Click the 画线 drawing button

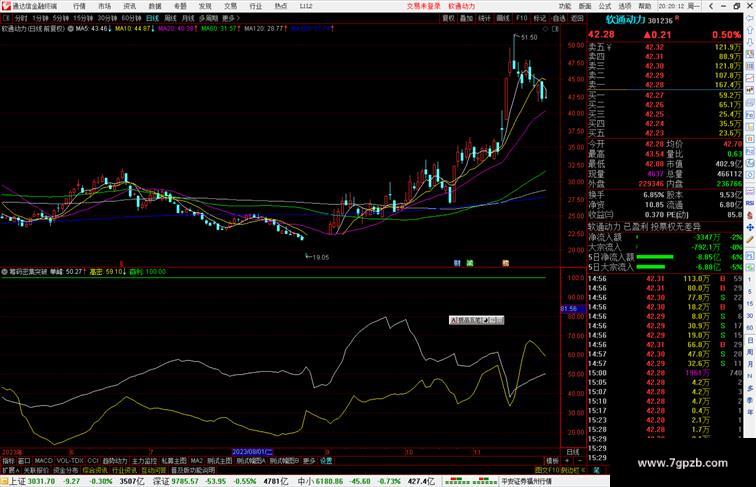(503, 18)
